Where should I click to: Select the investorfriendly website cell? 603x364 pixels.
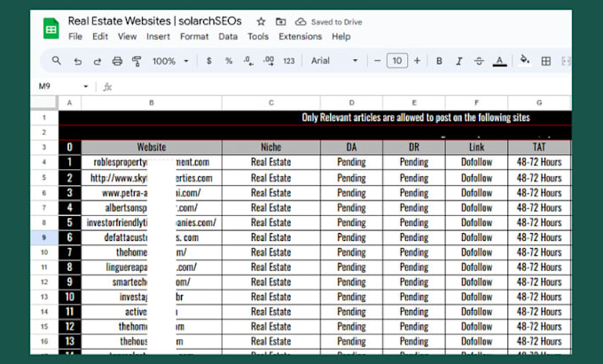[x=152, y=223]
